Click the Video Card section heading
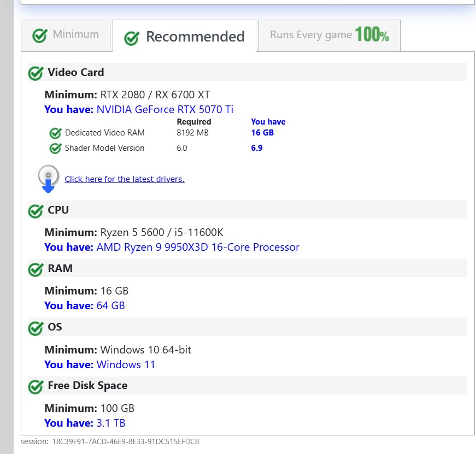The image size is (476, 454). pos(76,72)
